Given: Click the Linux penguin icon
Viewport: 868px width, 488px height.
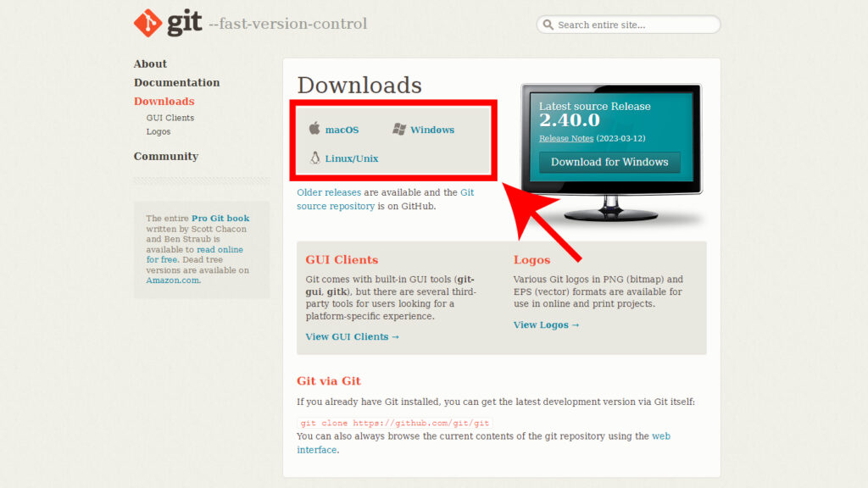Looking at the screenshot, I should pos(315,158).
